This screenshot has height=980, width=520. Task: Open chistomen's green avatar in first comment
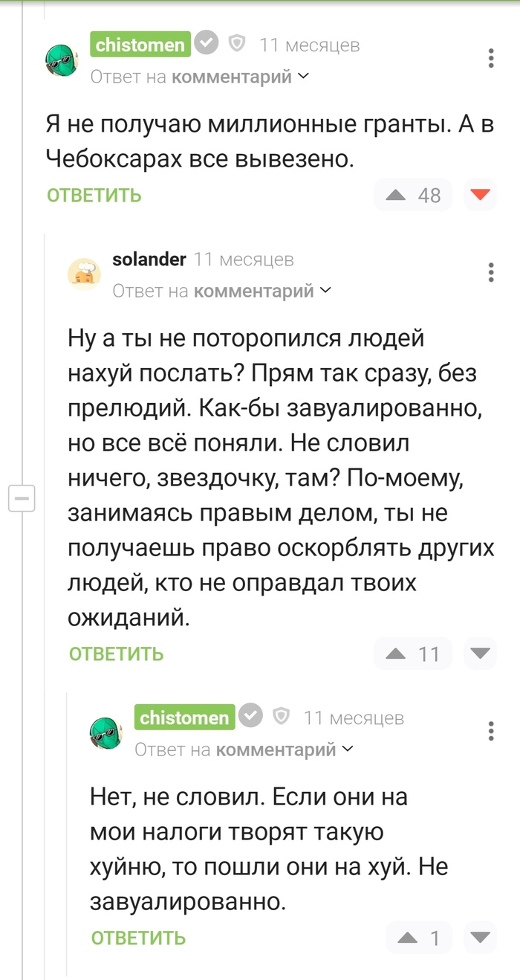click(63, 59)
